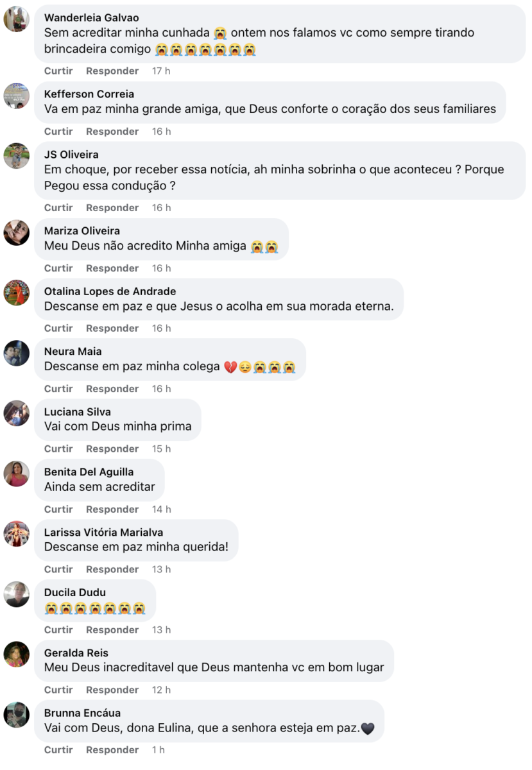
Task: Click the Larissa Vitória Marialva name link
Action: [103, 532]
